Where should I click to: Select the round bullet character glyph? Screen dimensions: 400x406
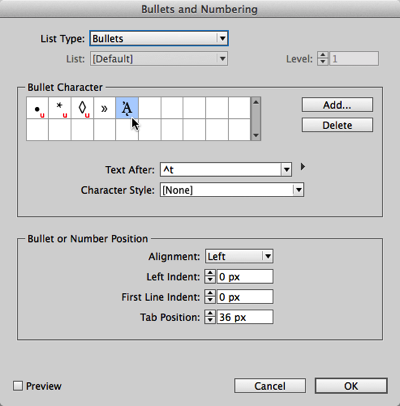pyautogui.click(x=37, y=108)
